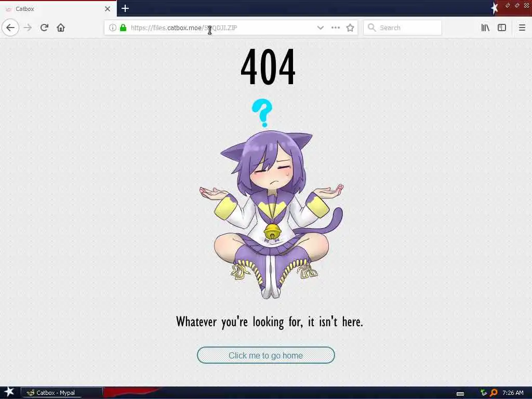
Task: Open the Start menu star button
Action: point(9,392)
